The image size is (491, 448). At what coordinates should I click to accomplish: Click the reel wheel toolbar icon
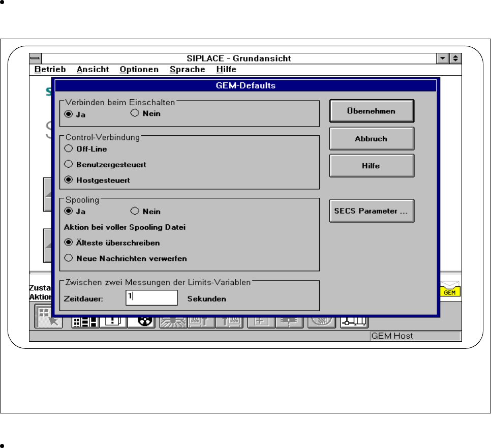[x=141, y=322]
